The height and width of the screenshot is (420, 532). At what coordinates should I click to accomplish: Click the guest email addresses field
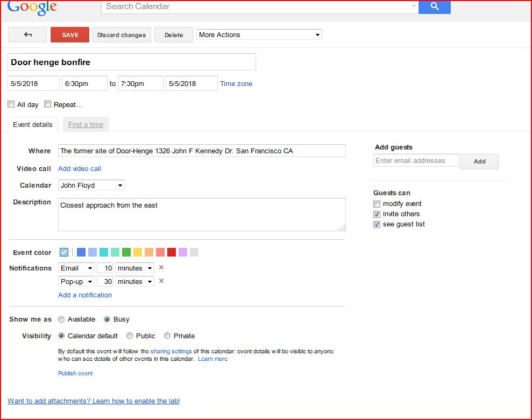click(x=416, y=160)
